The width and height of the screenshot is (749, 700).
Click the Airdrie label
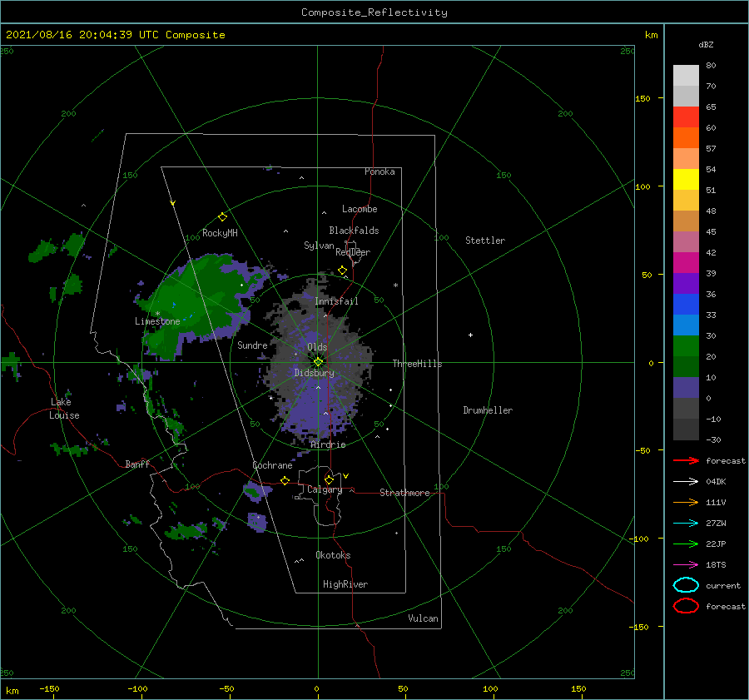click(328, 444)
